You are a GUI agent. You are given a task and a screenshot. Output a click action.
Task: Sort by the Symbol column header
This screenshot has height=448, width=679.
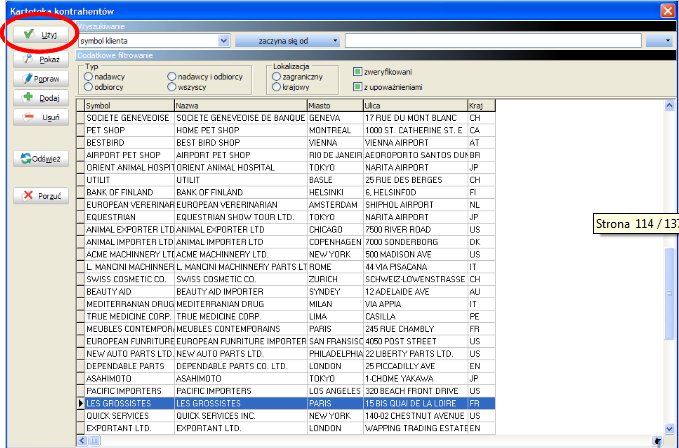(129, 106)
